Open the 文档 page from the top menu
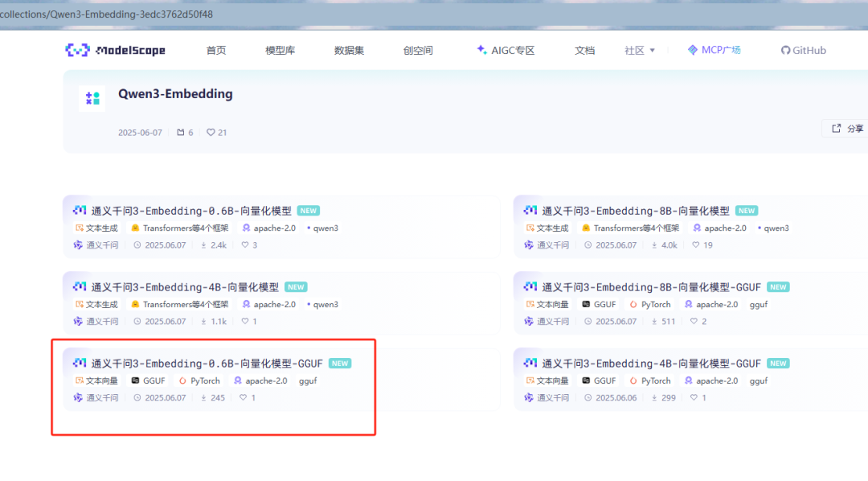Screen dimensions: 868x481 (x=584, y=49)
